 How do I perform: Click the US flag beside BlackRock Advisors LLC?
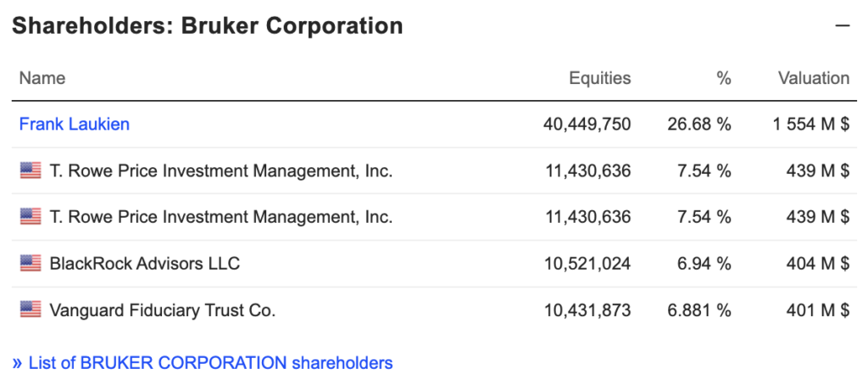tap(31, 263)
